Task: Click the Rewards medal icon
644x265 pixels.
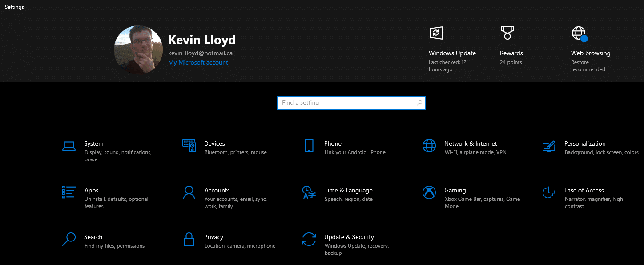Action: [x=507, y=33]
